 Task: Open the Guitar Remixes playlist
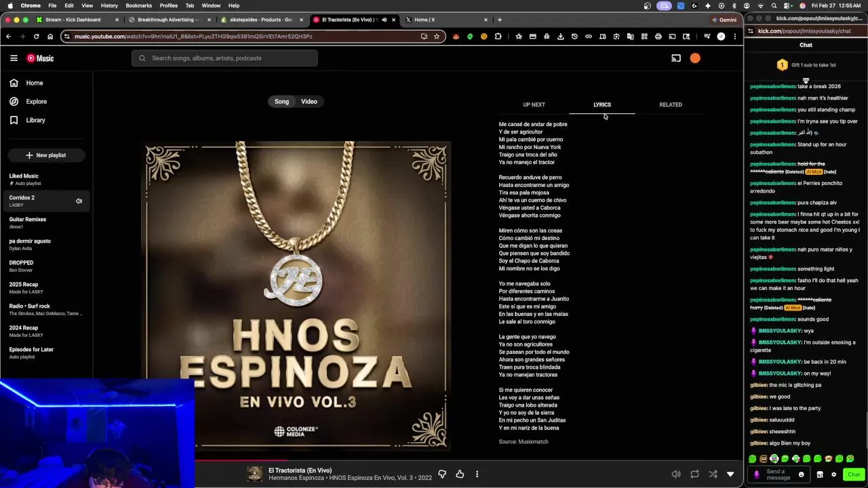[45, 223]
